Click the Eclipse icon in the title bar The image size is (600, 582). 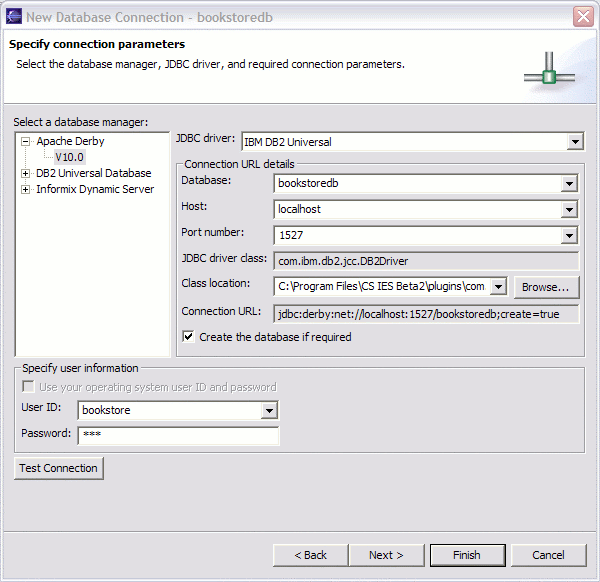[14, 17]
